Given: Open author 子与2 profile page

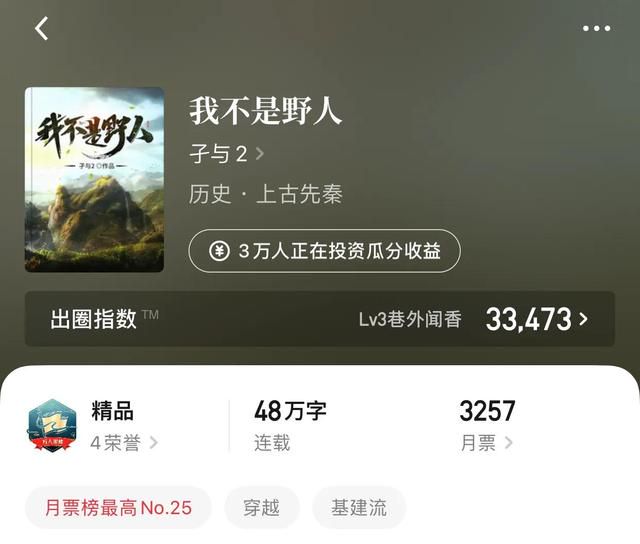Looking at the screenshot, I should 218,154.
